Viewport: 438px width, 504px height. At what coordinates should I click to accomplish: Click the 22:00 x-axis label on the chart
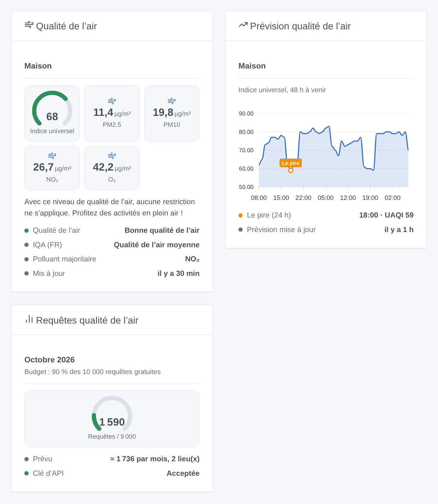pyautogui.click(x=303, y=198)
